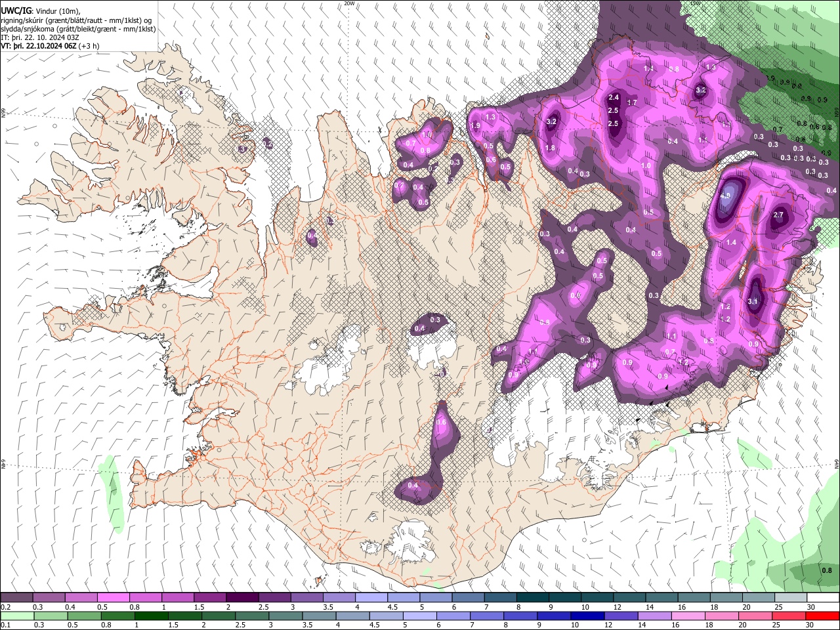Pick the bright pink 0.5–0.8 swatch, upper scale
Viewport: 840px width, 630px height.
tap(113, 598)
